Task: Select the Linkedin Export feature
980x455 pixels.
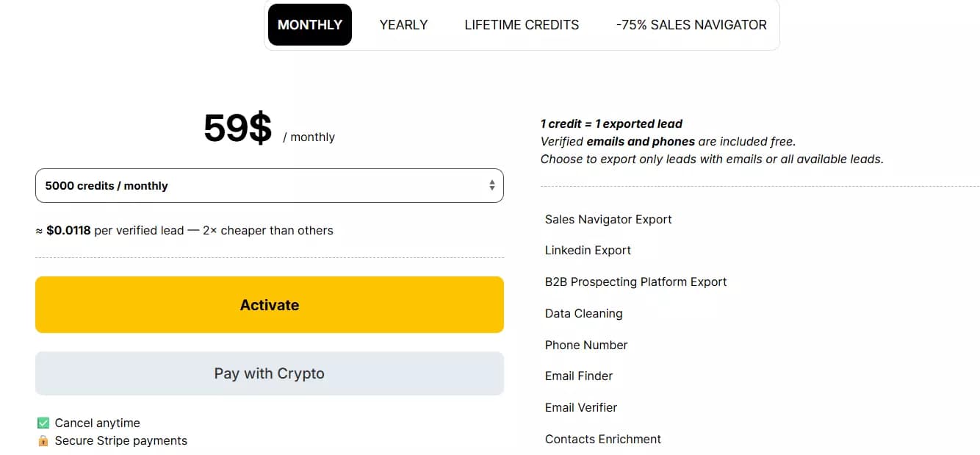Action: [x=588, y=250]
